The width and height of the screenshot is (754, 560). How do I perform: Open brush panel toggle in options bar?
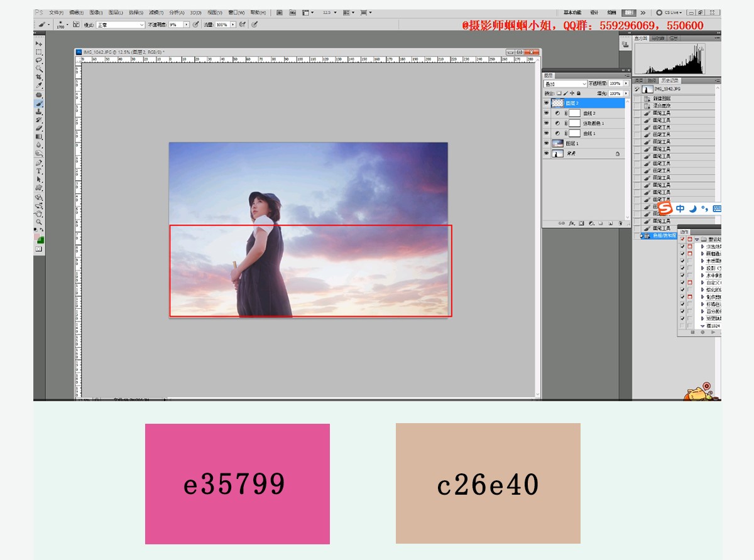(76, 24)
